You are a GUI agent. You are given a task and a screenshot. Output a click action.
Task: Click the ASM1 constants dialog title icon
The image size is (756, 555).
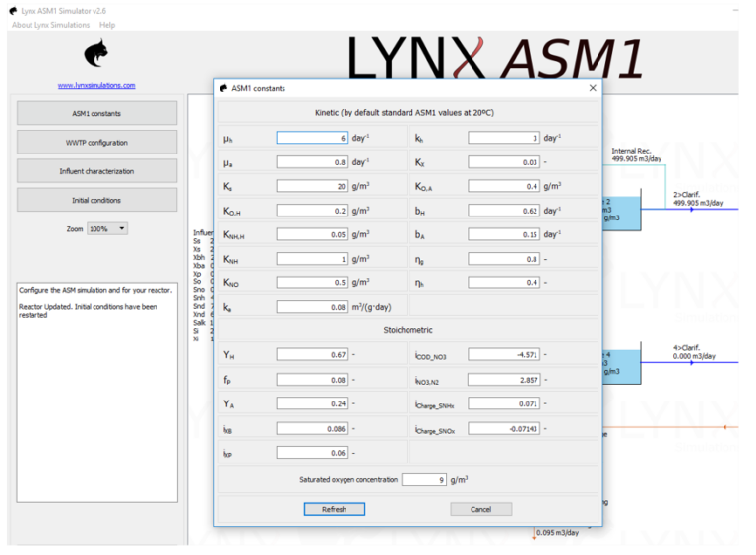click(223, 88)
